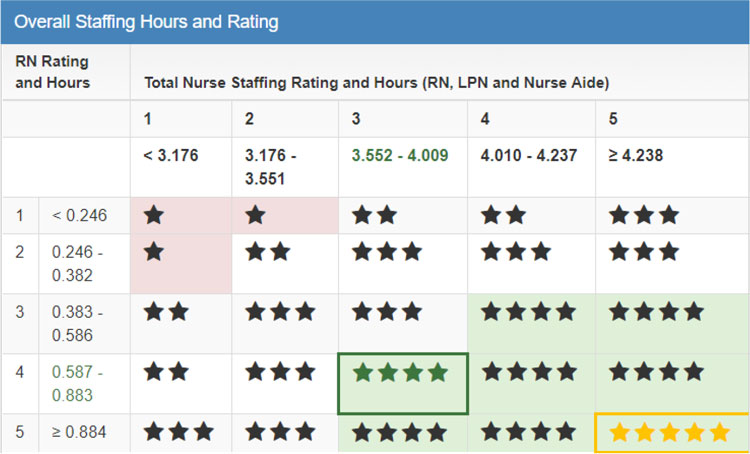Click total staffing column number 1
This screenshot has width=750, height=454.
pyautogui.click(x=148, y=119)
